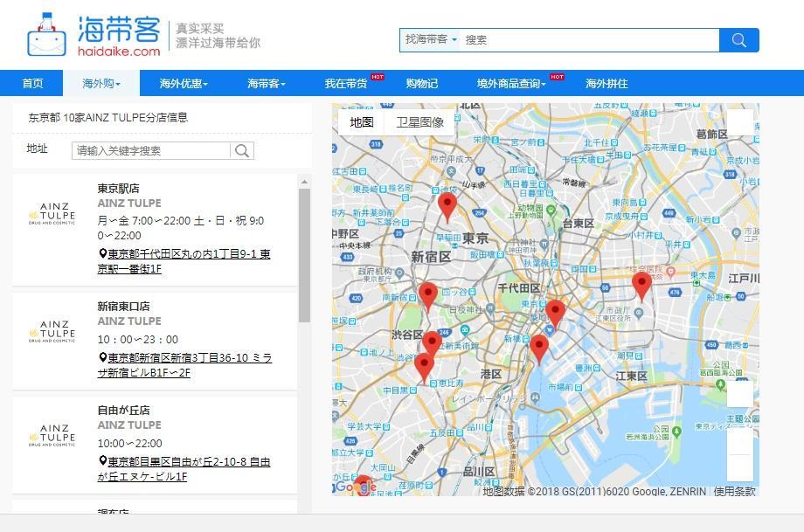Click the 東京駅店 store name

click(119, 188)
